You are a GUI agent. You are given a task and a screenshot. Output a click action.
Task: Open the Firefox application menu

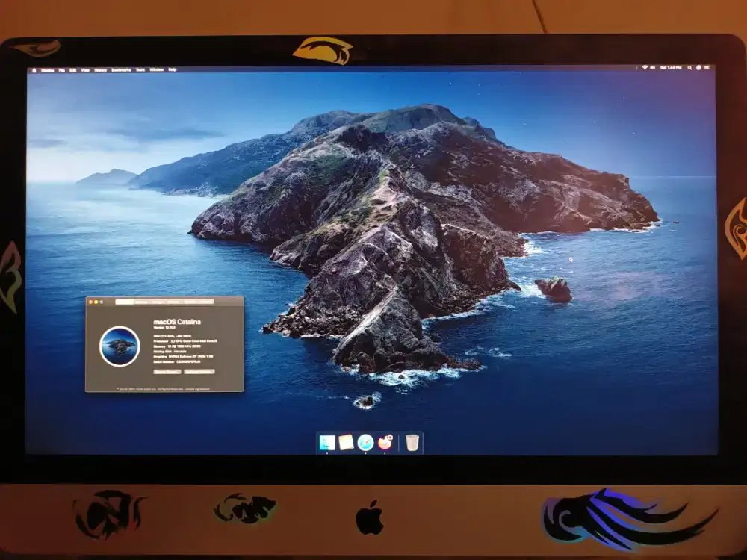(48, 70)
